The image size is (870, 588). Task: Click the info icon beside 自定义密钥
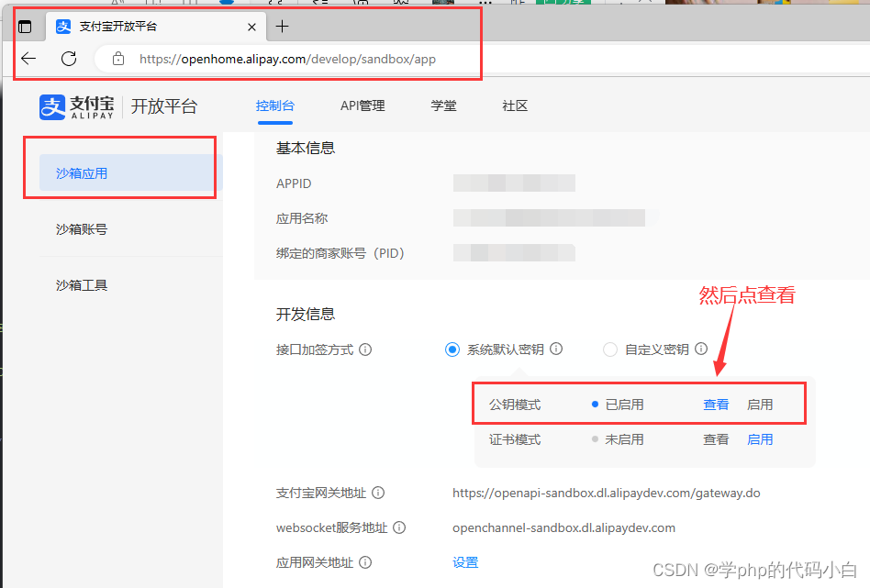(701, 349)
